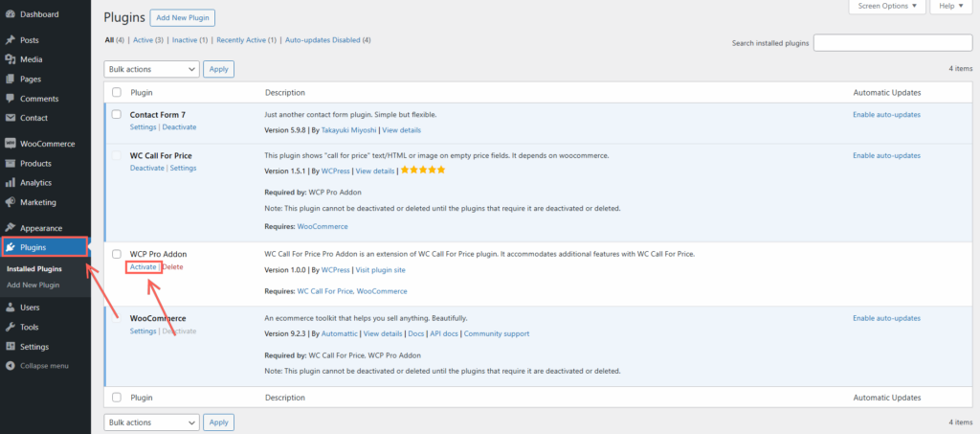
Task: Click the Marketing megaphone icon
Action: click(10, 202)
